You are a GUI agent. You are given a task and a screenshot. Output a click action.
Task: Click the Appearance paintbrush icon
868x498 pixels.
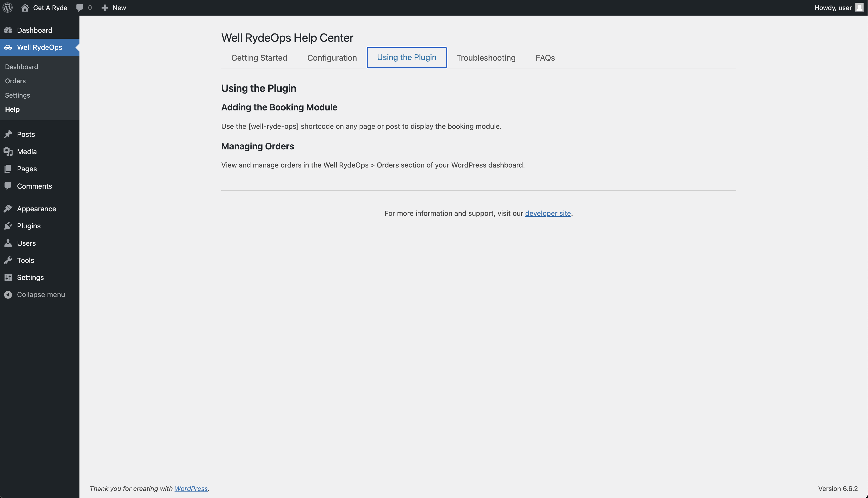(8, 209)
